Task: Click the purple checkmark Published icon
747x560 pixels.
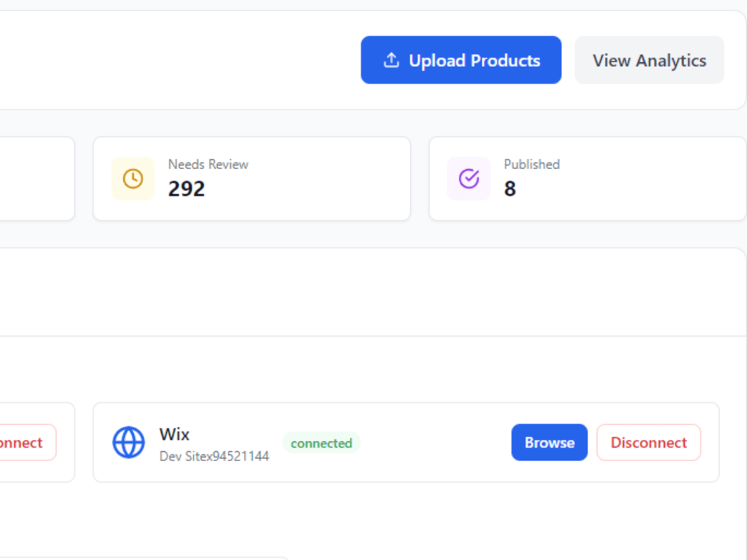Action: click(x=469, y=179)
